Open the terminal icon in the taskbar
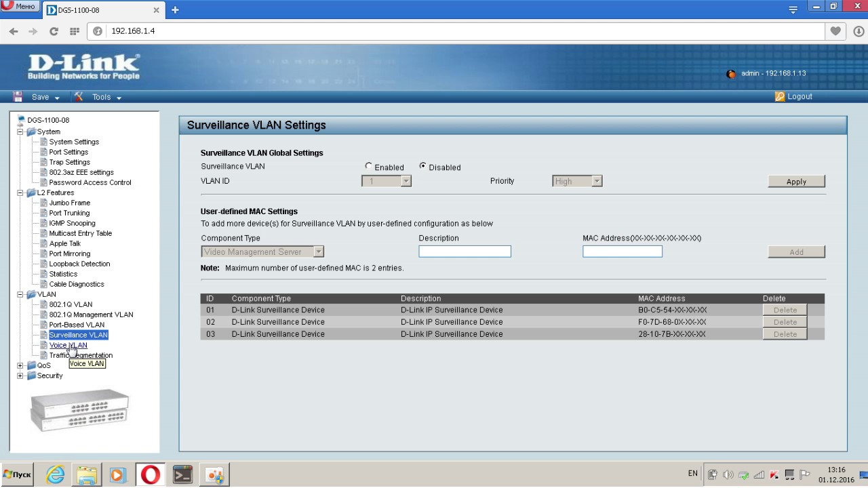Screen dimensions: 868x488 pyautogui.click(x=182, y=474)
